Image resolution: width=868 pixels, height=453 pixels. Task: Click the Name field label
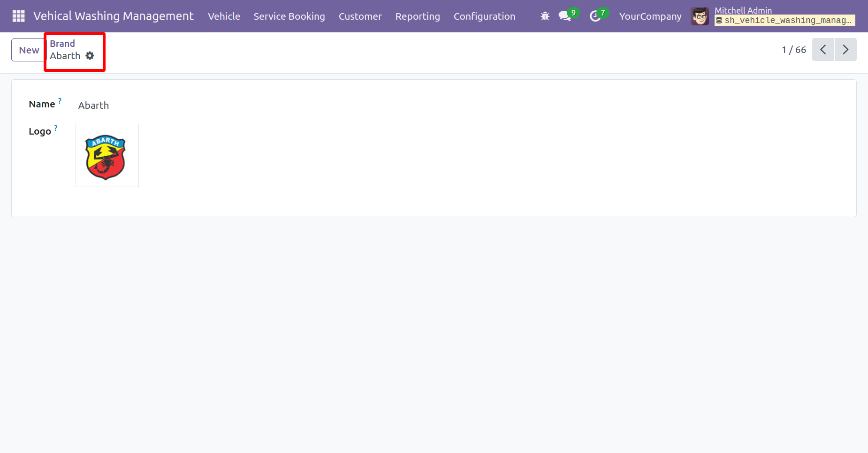click(42, 104)
